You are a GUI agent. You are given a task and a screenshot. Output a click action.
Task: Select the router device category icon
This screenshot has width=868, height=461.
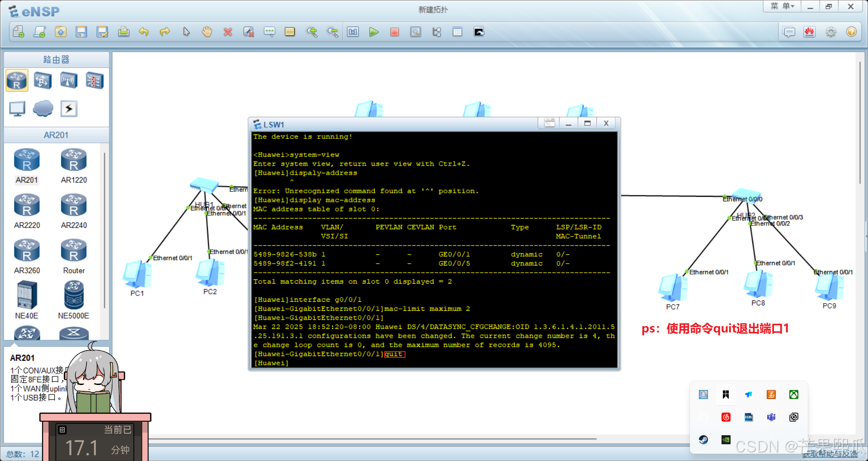pyautogui.click(x=17, y=81)
